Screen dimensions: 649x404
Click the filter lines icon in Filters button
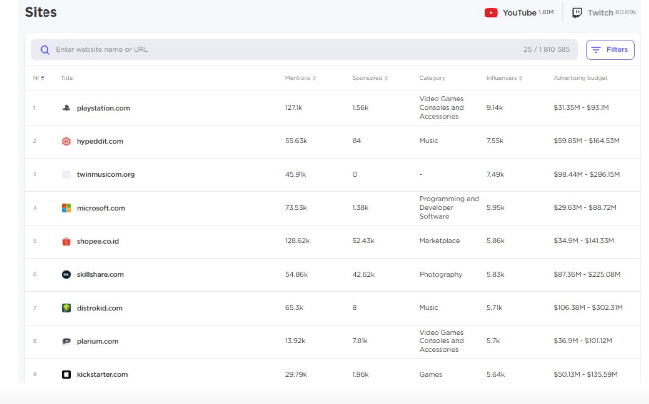[596, 50]
